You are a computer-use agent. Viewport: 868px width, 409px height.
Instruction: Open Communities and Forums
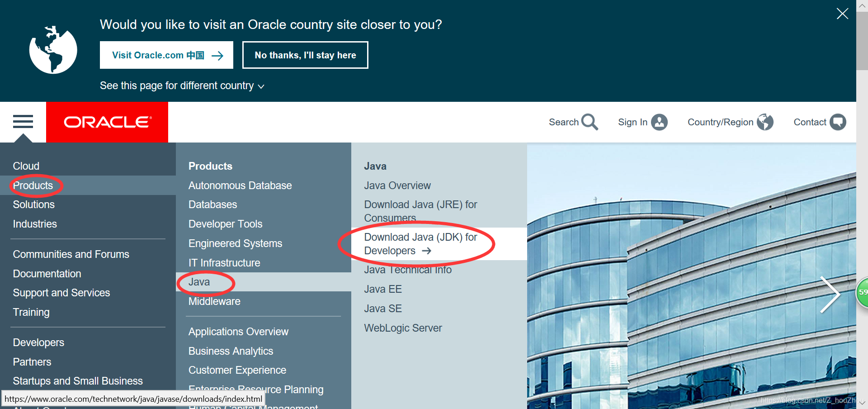tap(71, 254)
